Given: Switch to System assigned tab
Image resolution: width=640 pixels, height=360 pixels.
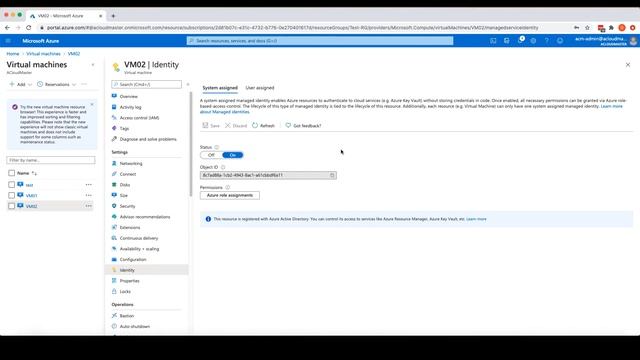Looking at the screenshot, I should [x=220, y=88].
